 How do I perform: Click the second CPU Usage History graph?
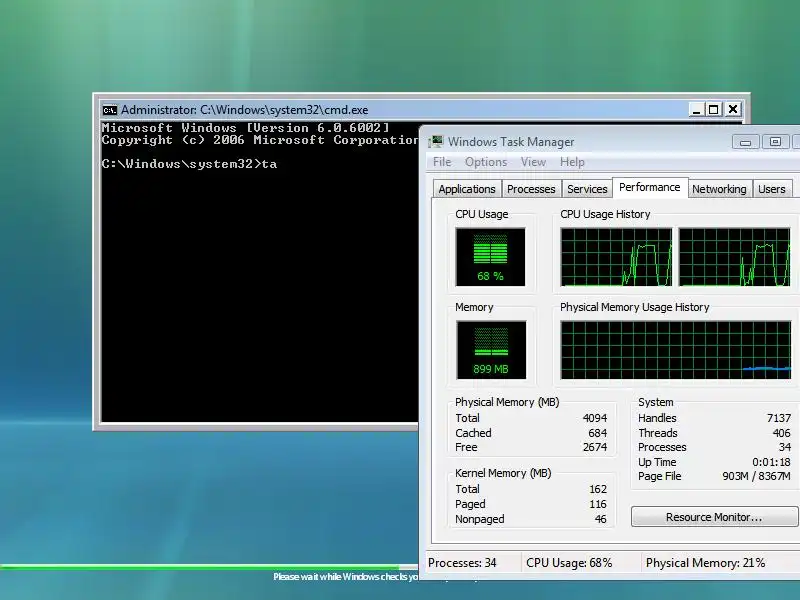click(x=734, y=257)
